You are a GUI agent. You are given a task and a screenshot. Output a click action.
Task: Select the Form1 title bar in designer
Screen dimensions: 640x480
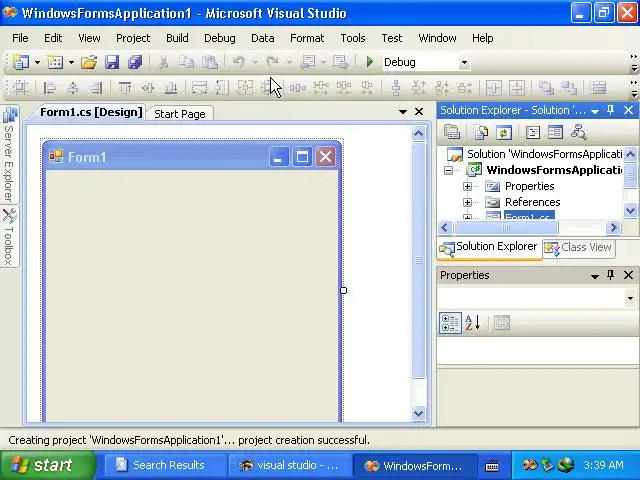(192, 156)
